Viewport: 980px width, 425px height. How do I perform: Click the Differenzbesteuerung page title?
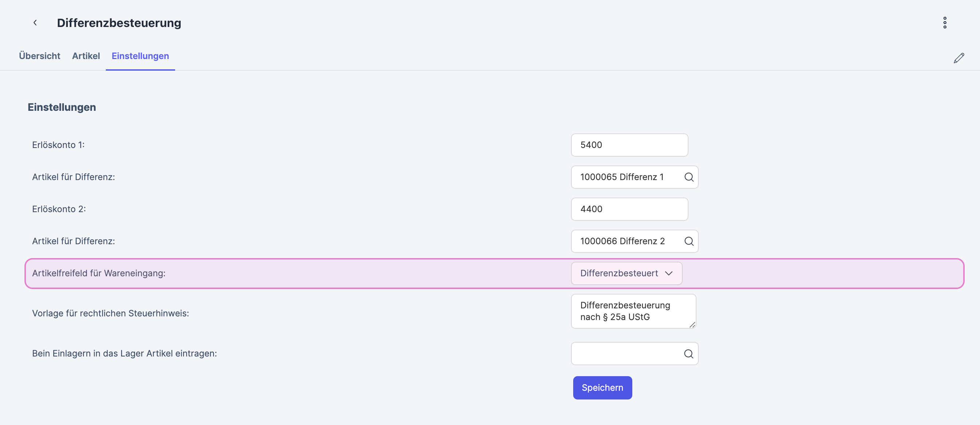tap(119, 23)
